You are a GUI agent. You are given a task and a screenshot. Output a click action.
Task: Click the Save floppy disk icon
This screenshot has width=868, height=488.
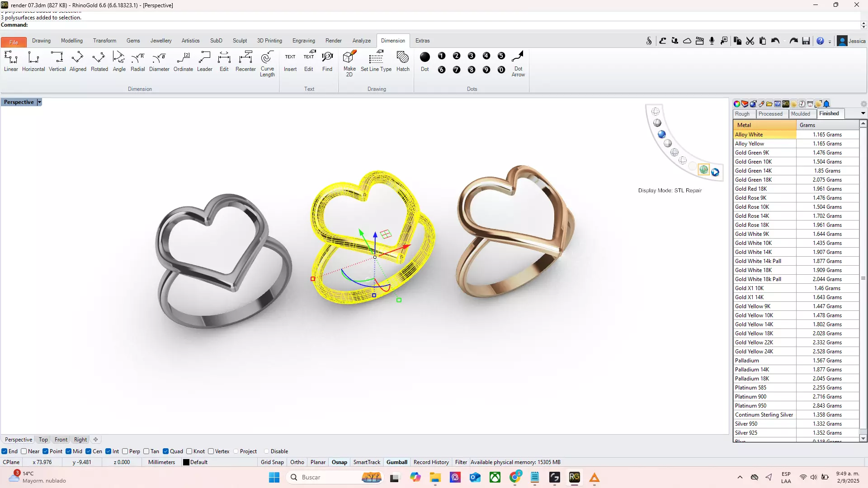[806, 41]
